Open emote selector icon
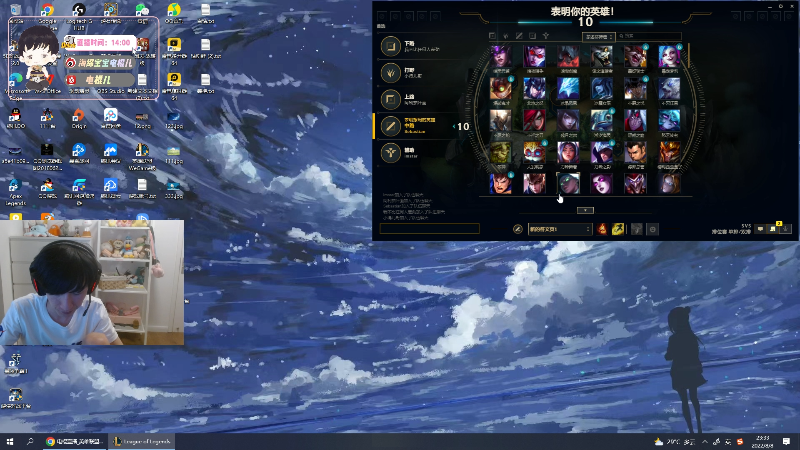800x450 pixels. tap(653, 229)
